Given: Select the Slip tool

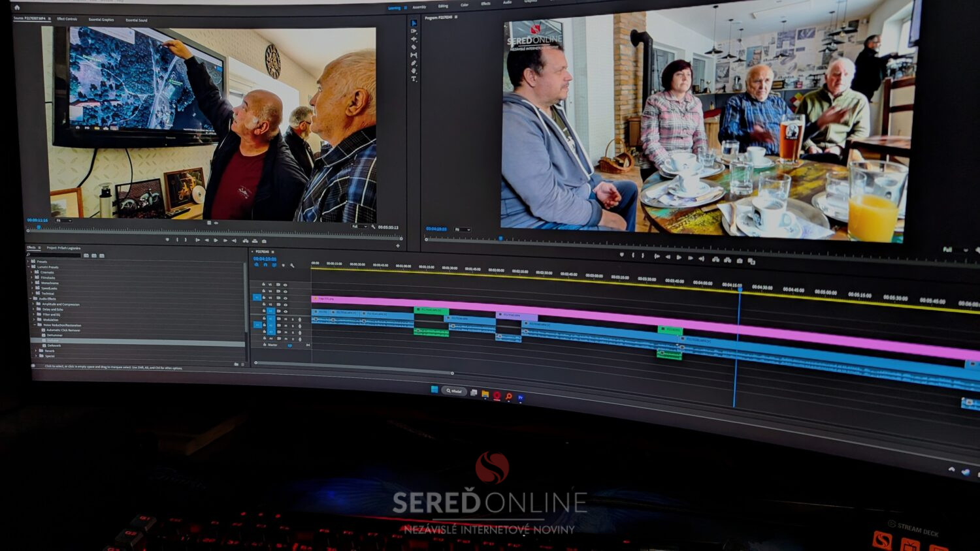Looking at the screenshot, I should (x=414, y=55).
